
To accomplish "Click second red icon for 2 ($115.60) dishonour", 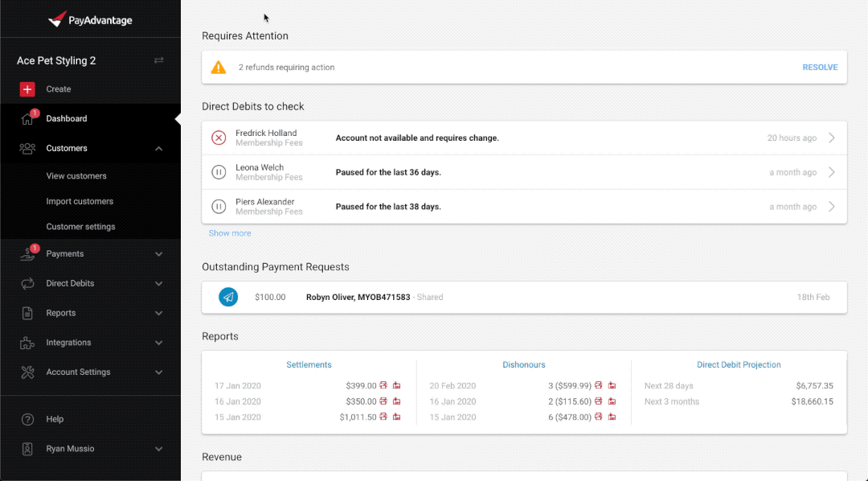I will click(x=612, y=401).
